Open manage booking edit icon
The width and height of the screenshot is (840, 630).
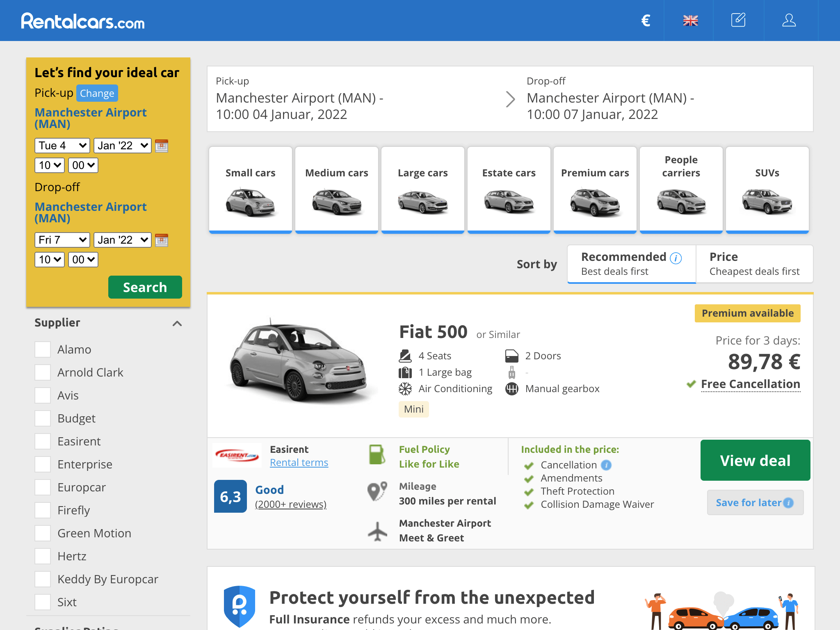click(738, 20)
